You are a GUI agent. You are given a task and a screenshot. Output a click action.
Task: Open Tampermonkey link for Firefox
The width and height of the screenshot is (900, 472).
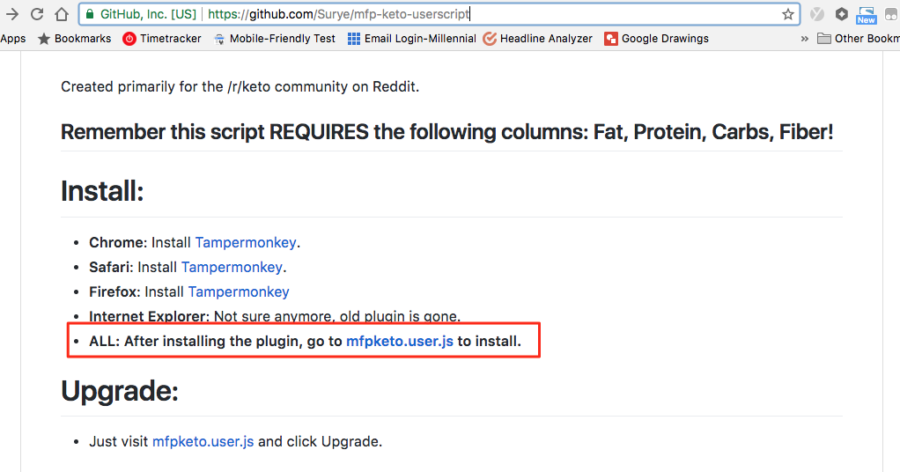239,292
